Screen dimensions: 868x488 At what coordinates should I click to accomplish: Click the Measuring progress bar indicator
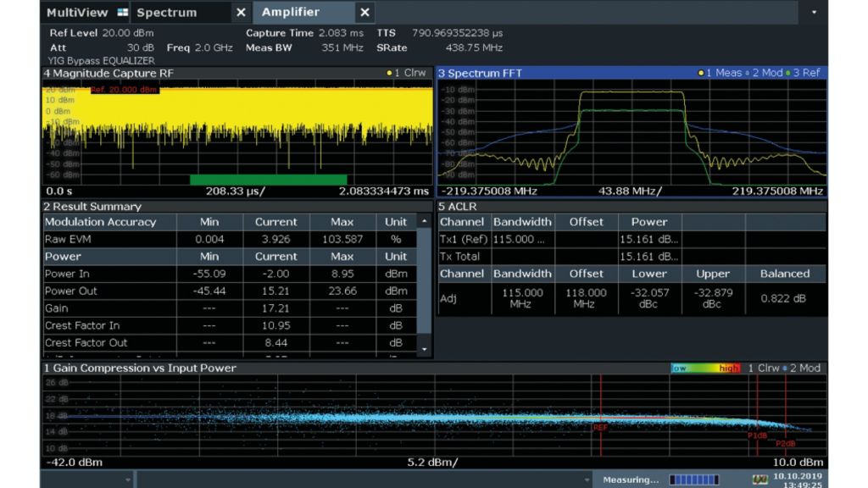pyautogui.click(x=694, y=480)
